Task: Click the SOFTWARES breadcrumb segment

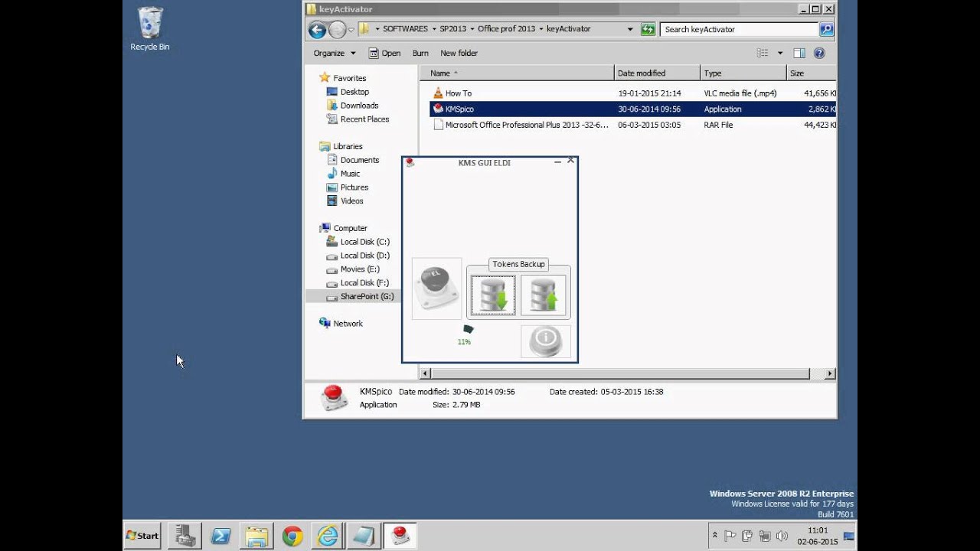Action: pyautogui.click(x=405, y=29)
